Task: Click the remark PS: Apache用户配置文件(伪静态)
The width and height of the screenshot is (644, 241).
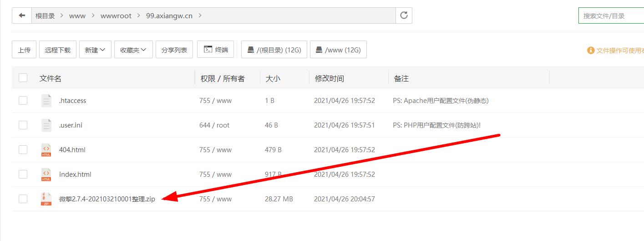Action: pyautogui.click(x=441, y=100)
